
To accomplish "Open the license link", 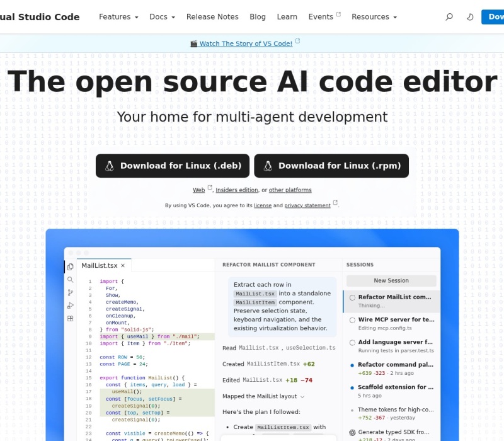I will pos(263,205).
